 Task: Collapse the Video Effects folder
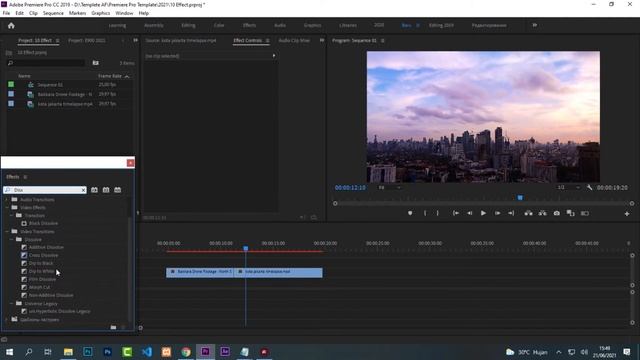point(7,207)
